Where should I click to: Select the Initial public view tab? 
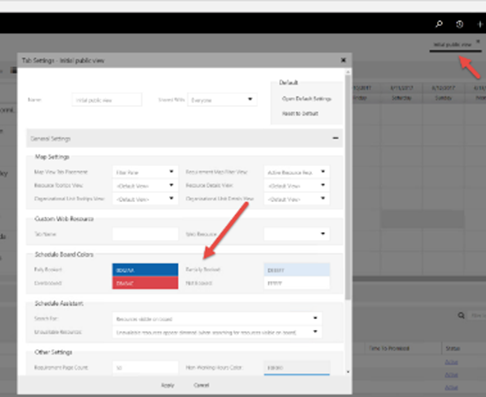click(452, 44)
